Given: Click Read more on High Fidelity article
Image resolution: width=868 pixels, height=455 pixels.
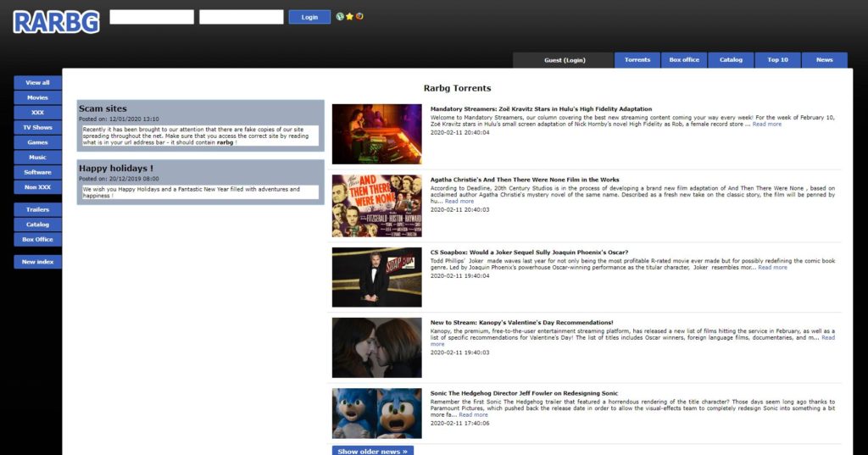Looking at the screenshot, I should (766, 124).
